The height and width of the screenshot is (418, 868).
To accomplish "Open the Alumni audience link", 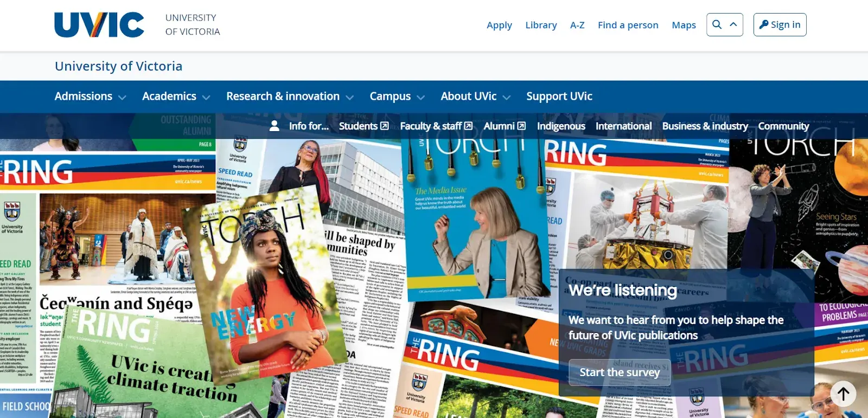I will point(499,126).
